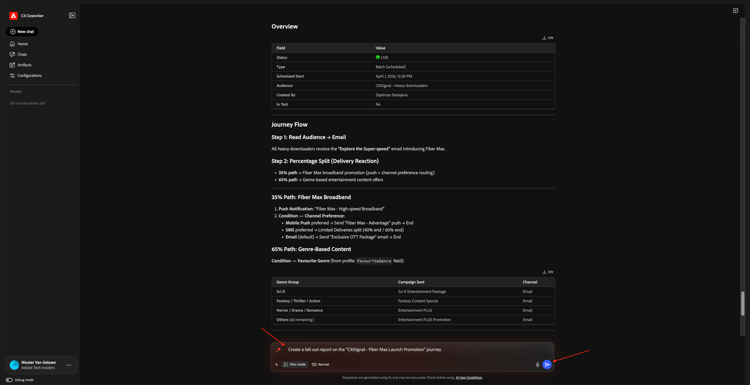Click the "In Test" field cell
The height and width of the screenshot is (385, 750).
click(x=282, y=104)
